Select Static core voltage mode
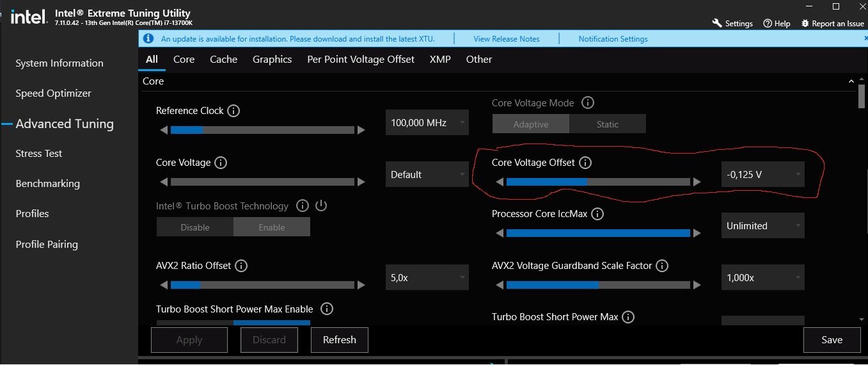 607,124
